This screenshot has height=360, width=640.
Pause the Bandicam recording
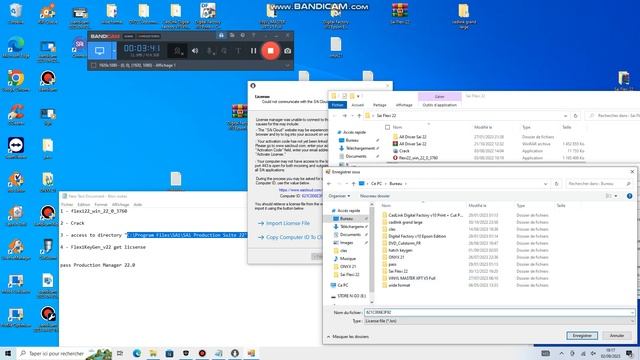[x=253, y=51]
